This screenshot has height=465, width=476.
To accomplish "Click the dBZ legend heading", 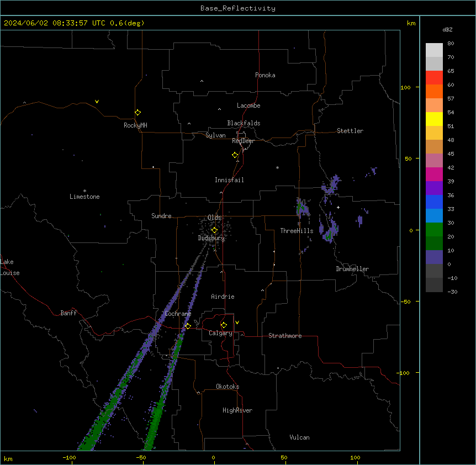I will coord(447,30).
